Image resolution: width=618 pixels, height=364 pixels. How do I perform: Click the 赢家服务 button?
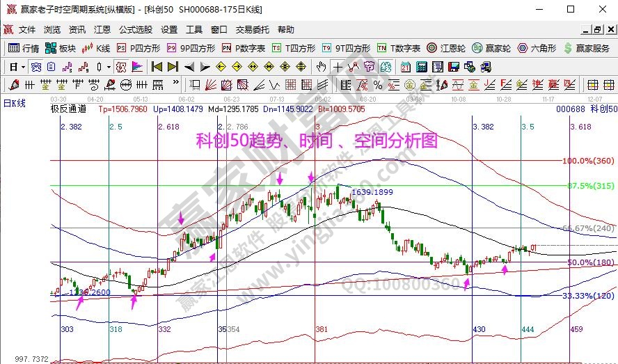pyautogui.click(x=587, y=48)
